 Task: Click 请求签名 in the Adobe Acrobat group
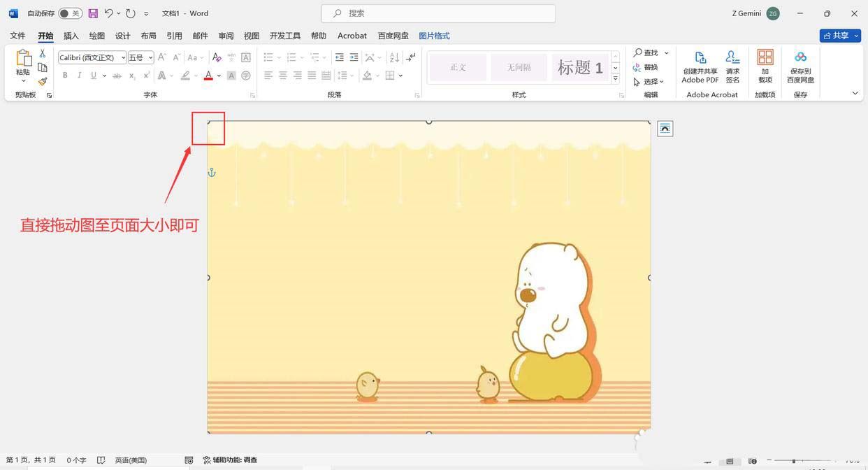pos(732,66)
